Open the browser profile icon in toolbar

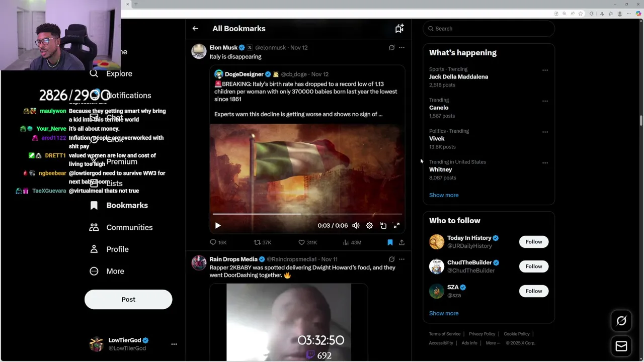pyautogui.click(x=620, y=14)
